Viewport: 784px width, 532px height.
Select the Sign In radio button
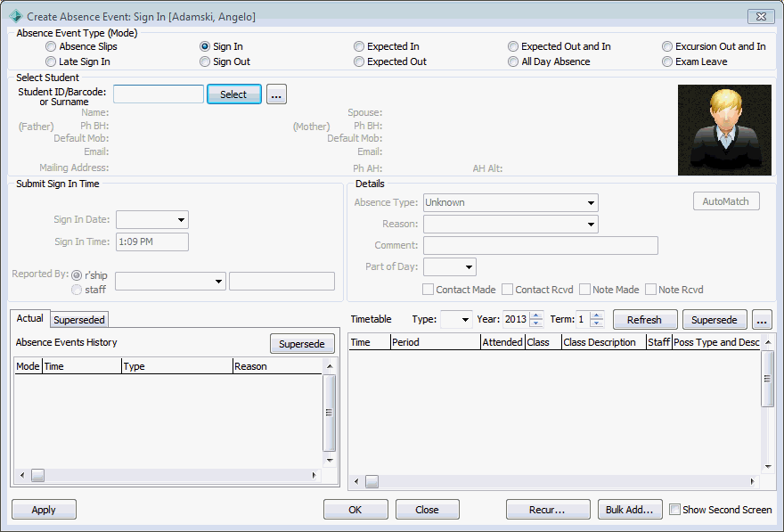pyautogui.click(x=205, y=46)
